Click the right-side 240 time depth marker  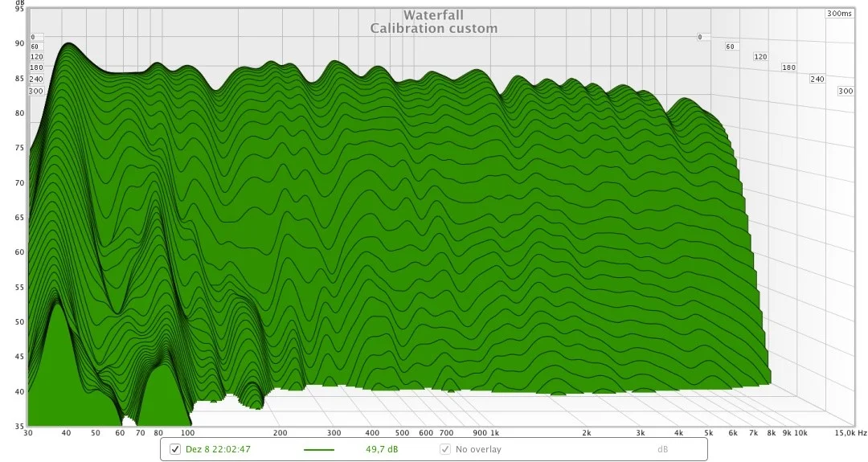click(817, 79)
